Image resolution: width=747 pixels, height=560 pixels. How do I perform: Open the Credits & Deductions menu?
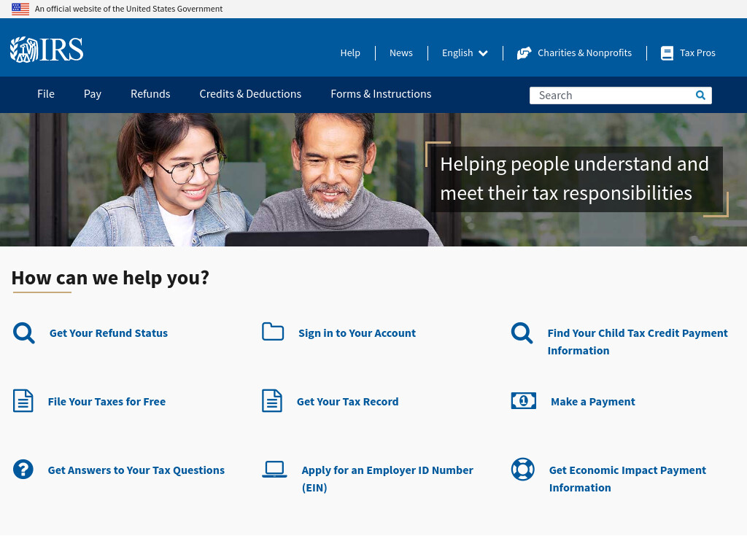pyautogui.click(x=250, y=94)
